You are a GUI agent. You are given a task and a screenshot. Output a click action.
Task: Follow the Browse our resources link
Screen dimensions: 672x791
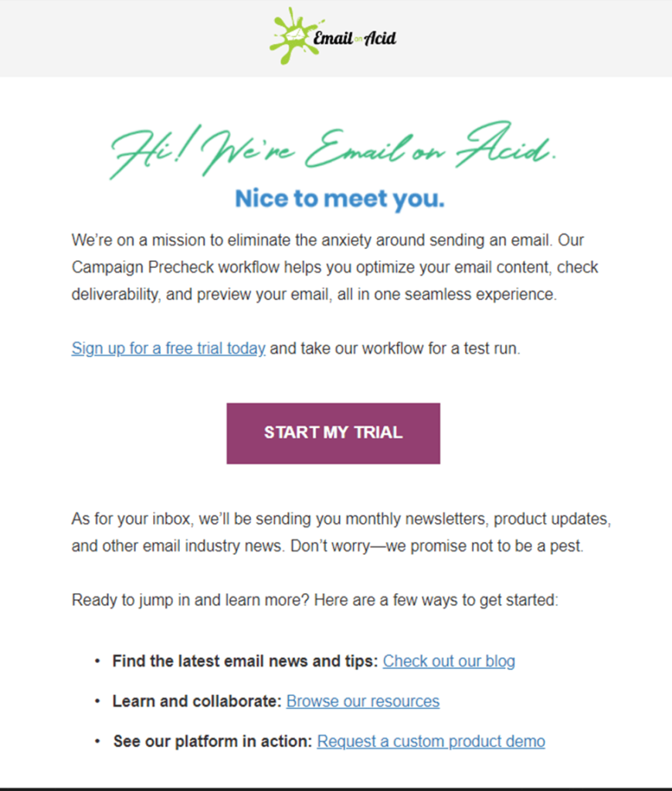(363, 701)
